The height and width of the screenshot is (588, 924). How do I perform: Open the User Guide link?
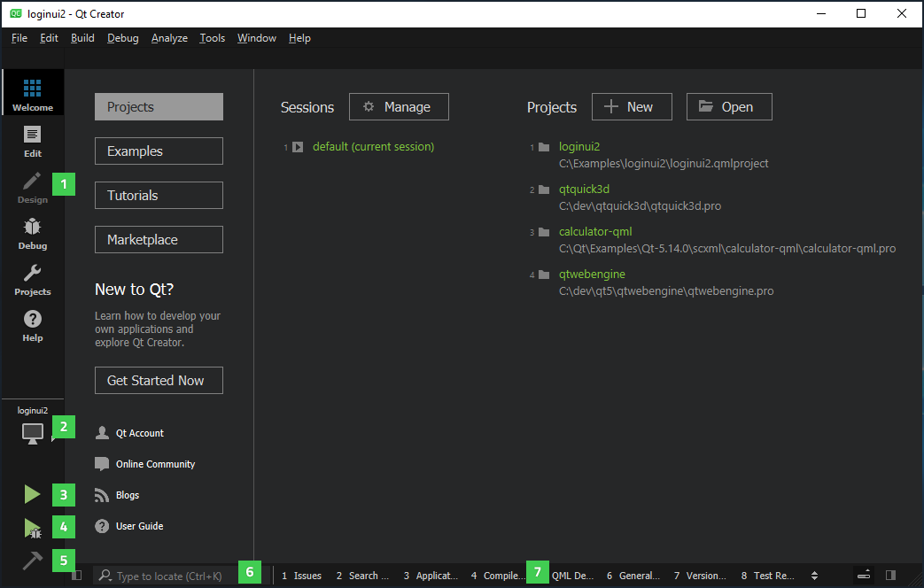140,526
